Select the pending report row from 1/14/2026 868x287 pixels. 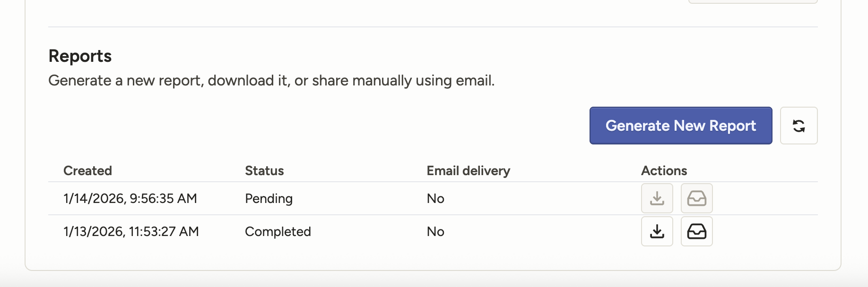[x=130, y=198]
